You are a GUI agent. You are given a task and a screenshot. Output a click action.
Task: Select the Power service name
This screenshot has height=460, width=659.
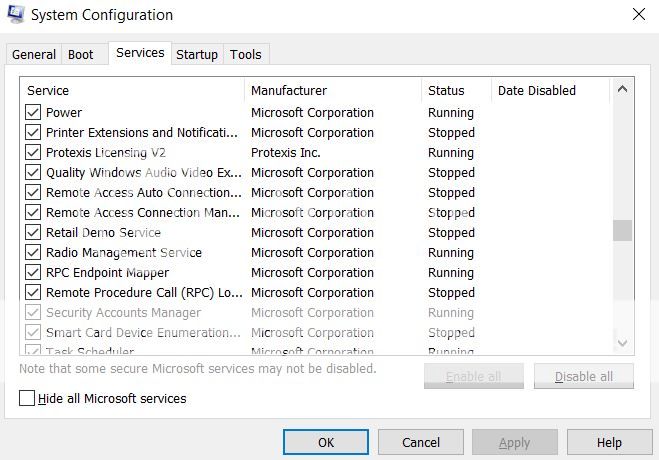pyautogui.click(x=64, y=113)
